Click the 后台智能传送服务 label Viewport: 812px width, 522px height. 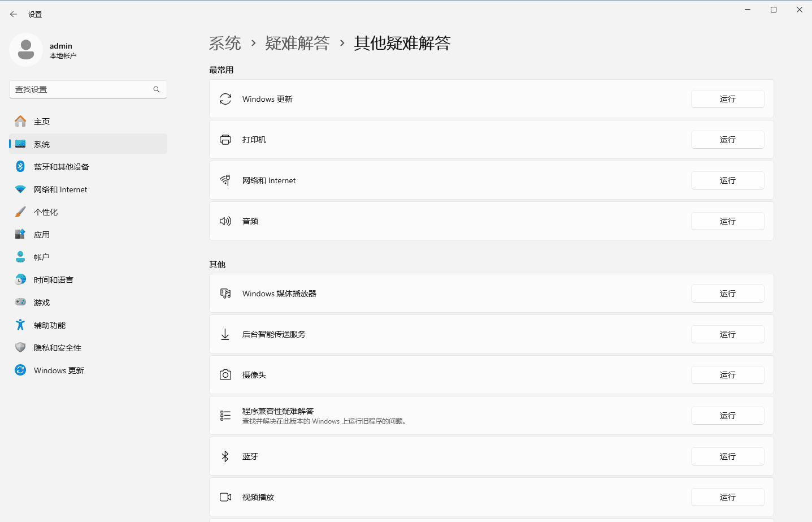(x=274, y=334)
